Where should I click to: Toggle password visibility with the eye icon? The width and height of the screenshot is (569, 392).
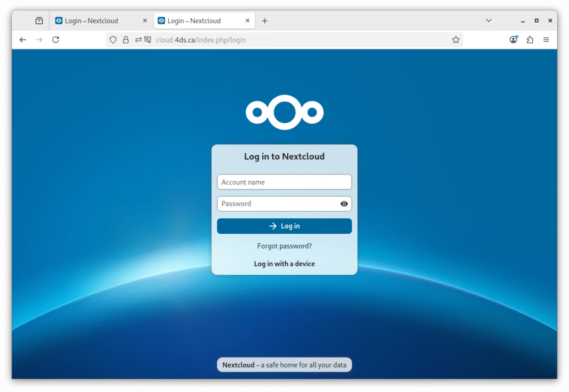point(344,204)
